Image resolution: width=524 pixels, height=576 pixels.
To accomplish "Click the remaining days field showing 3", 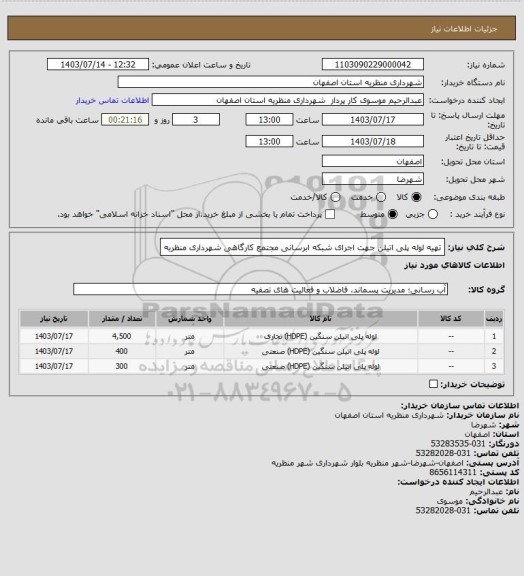I will [x=196, y=120].
